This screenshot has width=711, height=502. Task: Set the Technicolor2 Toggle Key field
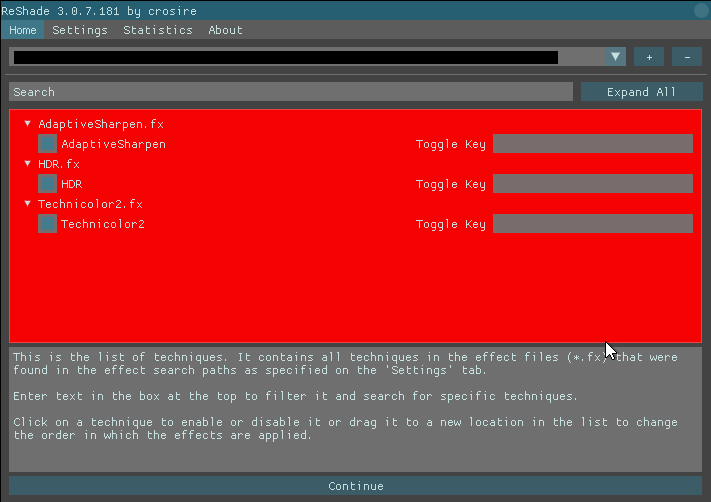(x=593, y=224)
